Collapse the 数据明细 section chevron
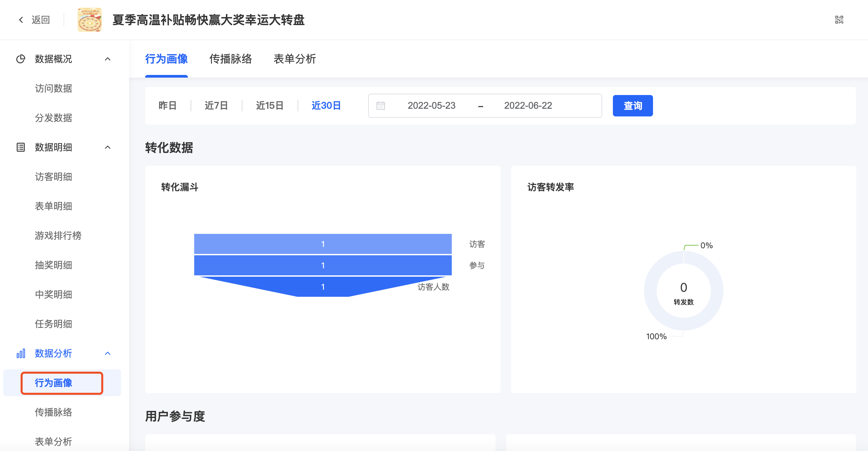Image resolution: width=868 pixels, height=451 pixels. pyautogui.click(x=108, y=147)
